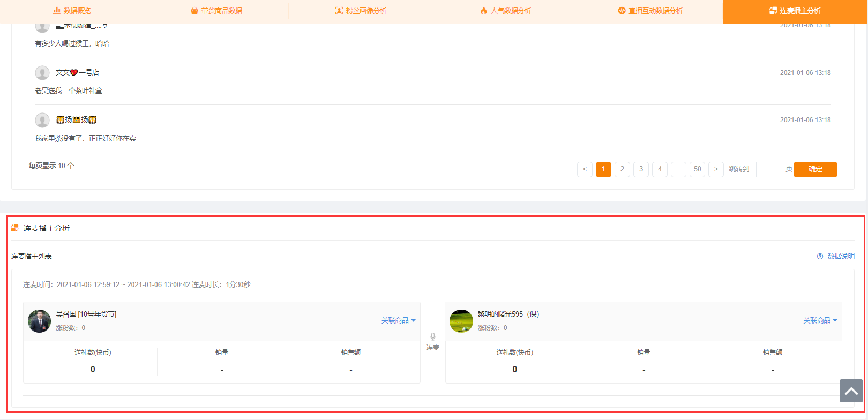Go to the 粉丝画像分析 tab
Image resolution: width=868 pixels, height=420 pixels.
click(361, 11)
